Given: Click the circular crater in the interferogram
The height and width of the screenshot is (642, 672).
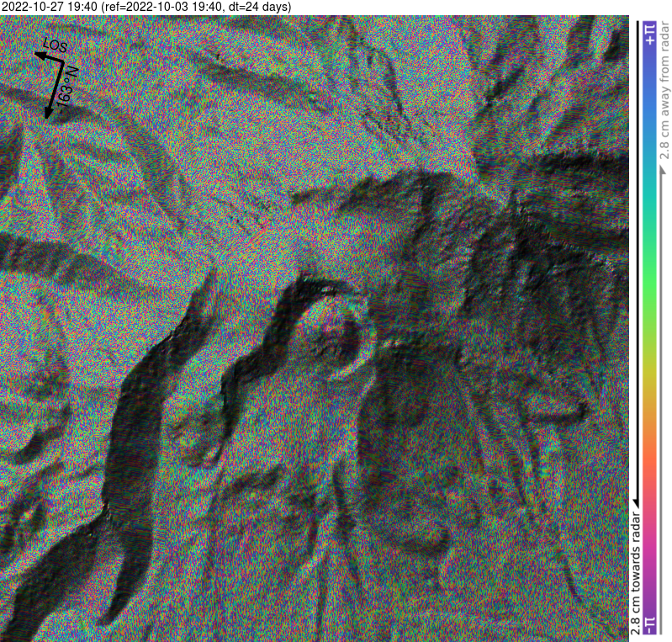Looking at the screenshot, I should [x=339, y=337].
